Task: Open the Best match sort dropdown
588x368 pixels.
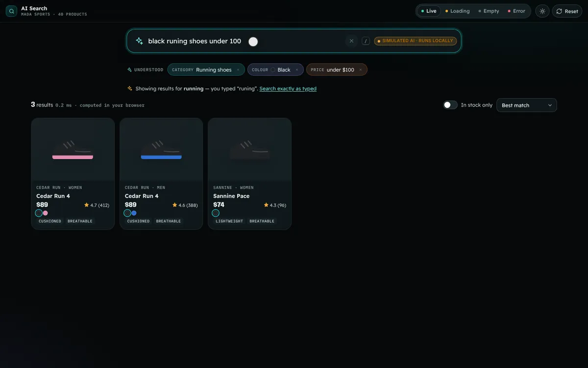Action: pos(527,105)
